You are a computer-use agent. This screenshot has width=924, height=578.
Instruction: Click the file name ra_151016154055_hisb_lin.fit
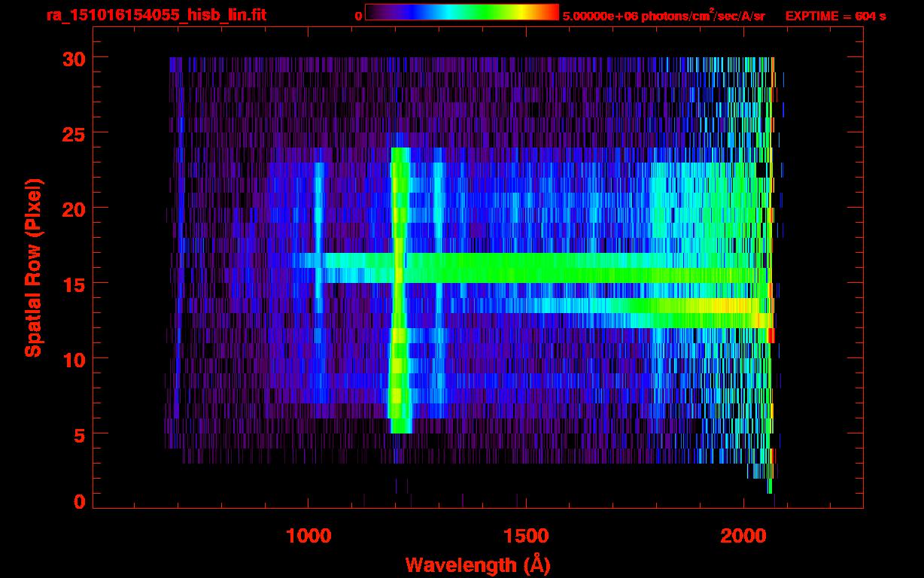coord(155,15)
